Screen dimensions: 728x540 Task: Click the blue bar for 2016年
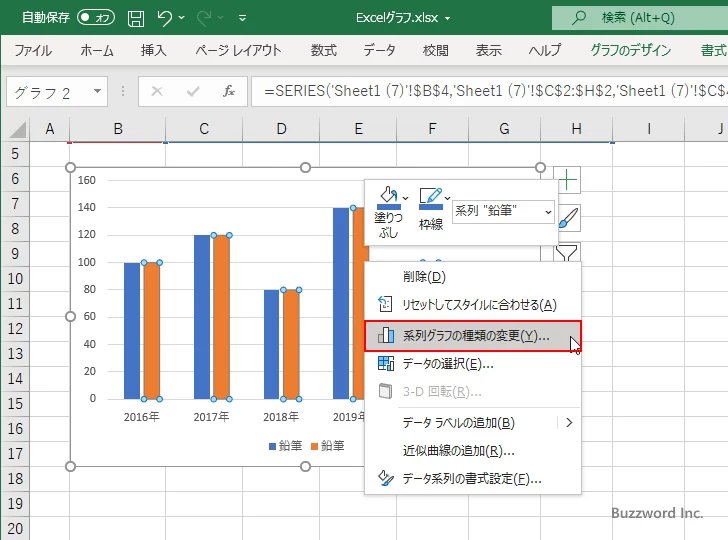tap(132, 331)
